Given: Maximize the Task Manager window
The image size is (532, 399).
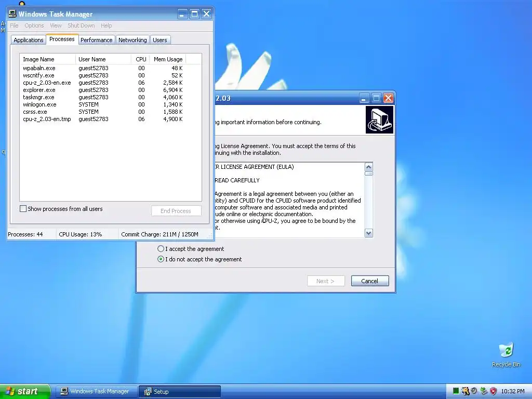Looking at the screenshot, I should click(194, 14).
